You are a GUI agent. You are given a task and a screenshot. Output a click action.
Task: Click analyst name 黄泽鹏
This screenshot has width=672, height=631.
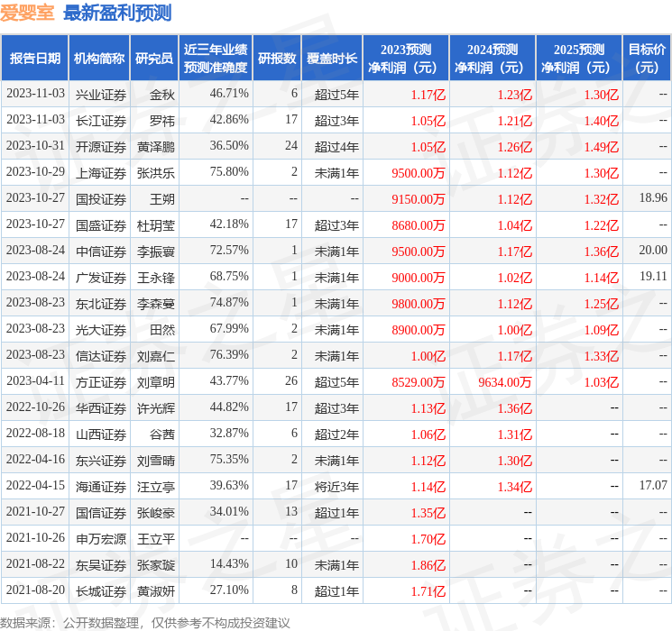156,147
